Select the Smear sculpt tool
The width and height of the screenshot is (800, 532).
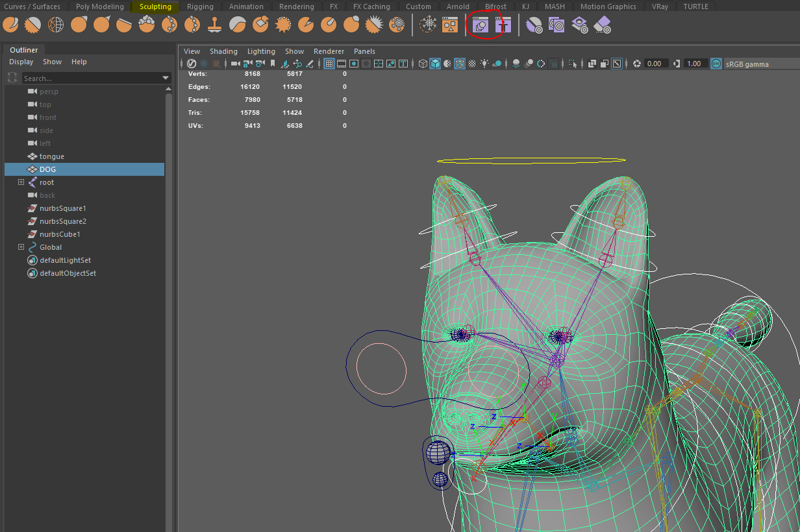329,25
